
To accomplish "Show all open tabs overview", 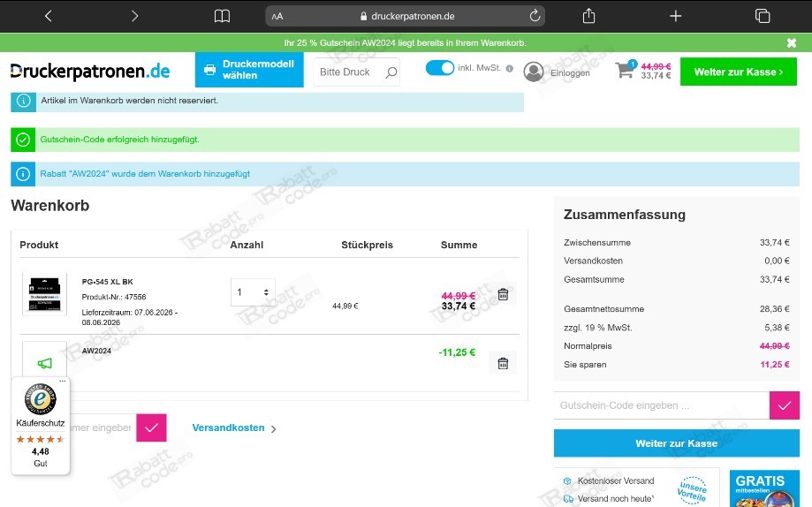I will [x=763, y=16].
